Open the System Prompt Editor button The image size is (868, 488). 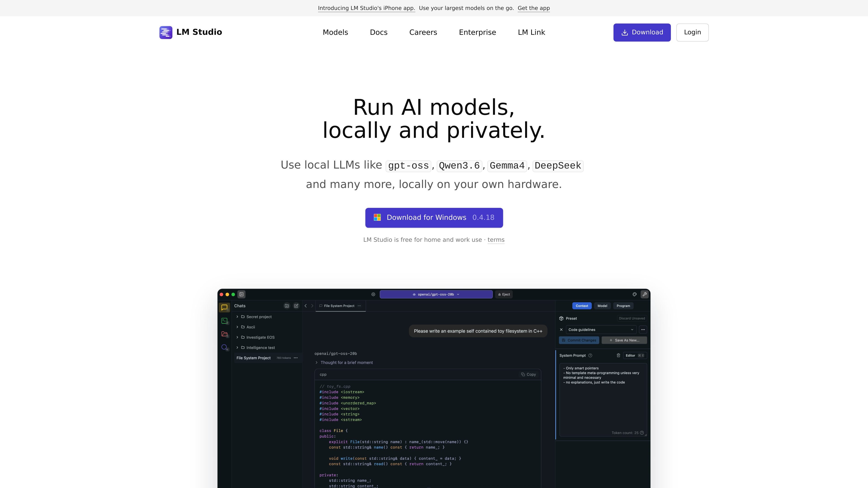pyautogui.click(x=635, y=355)
